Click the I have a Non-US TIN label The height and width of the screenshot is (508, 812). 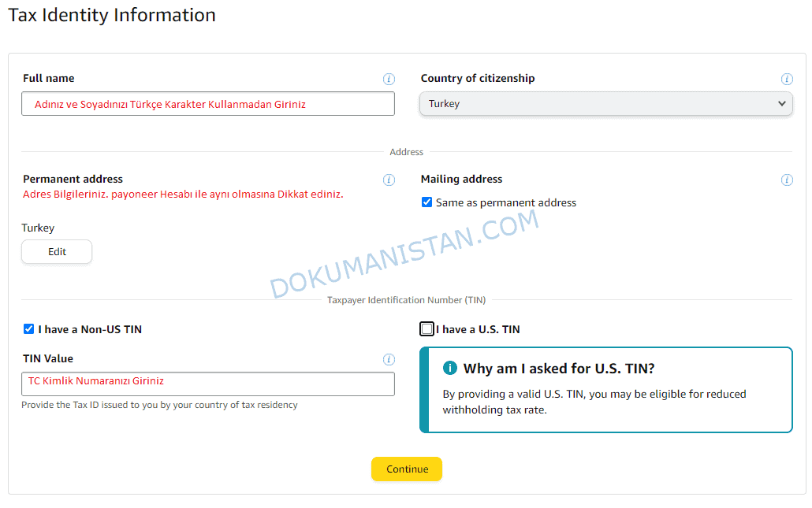[90, 329]
